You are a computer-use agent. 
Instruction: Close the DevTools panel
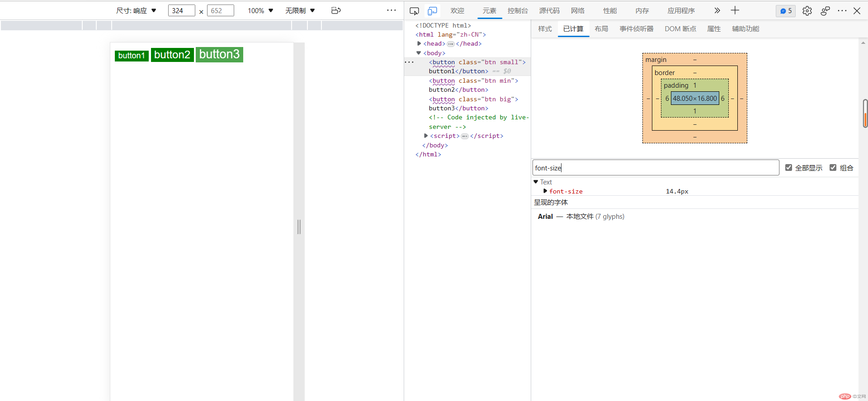coord(857,11)
